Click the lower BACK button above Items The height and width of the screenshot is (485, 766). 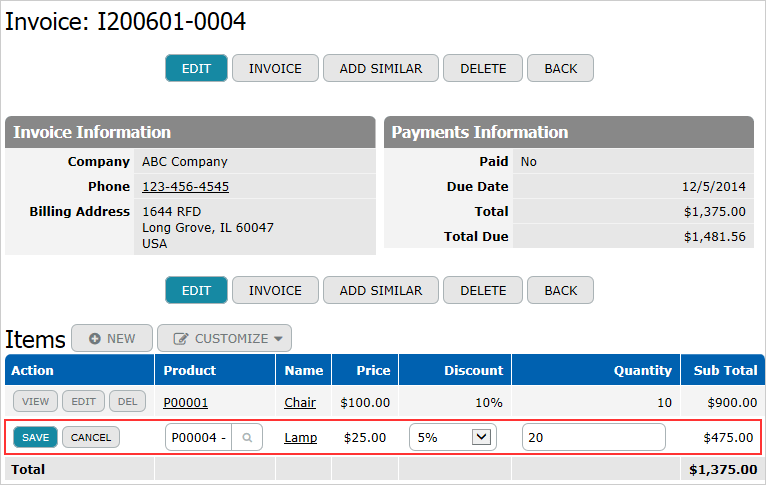[560, 290]
